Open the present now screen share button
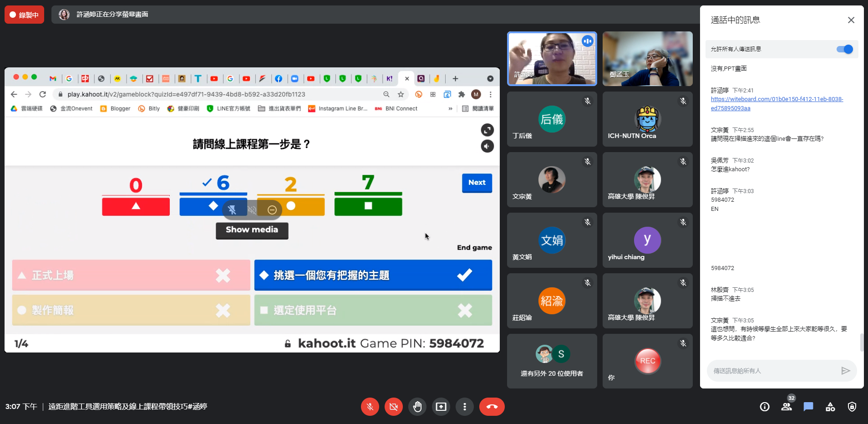Image resolution: width=868 pixels, height=424 pixels. click(441, 407)
